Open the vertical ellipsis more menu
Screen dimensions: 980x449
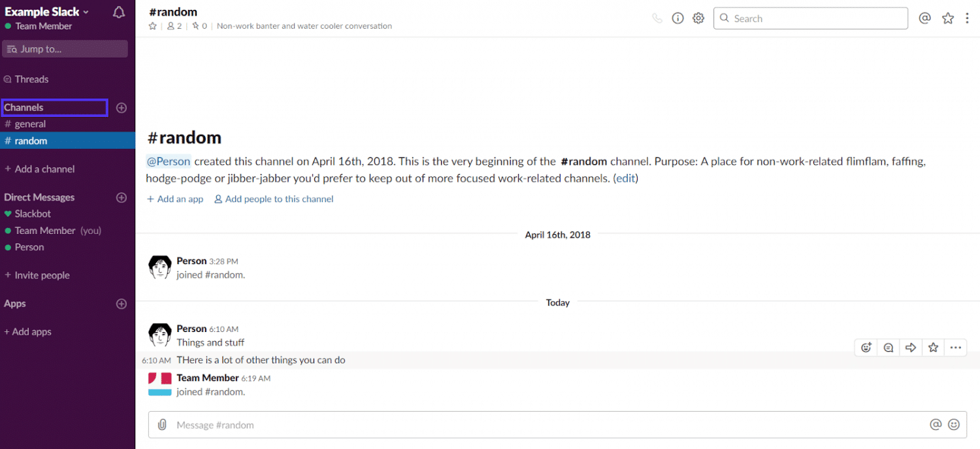coord(968,18)
